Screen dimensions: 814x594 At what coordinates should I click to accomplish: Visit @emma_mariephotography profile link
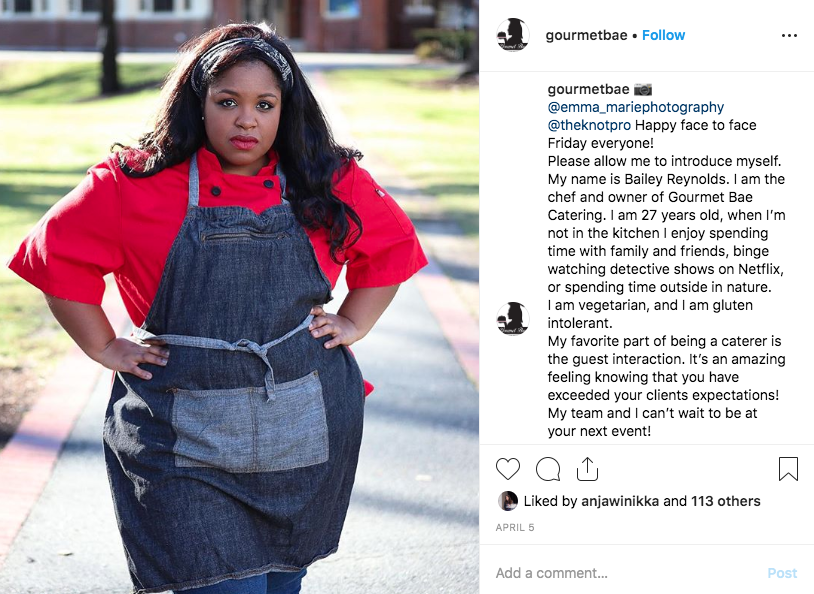[x=635, y=107]
